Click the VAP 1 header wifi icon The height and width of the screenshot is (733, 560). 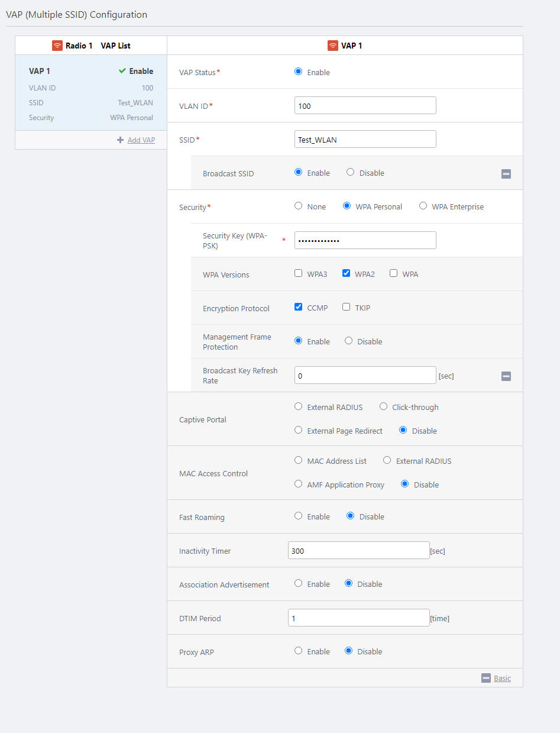click(333, 46)
